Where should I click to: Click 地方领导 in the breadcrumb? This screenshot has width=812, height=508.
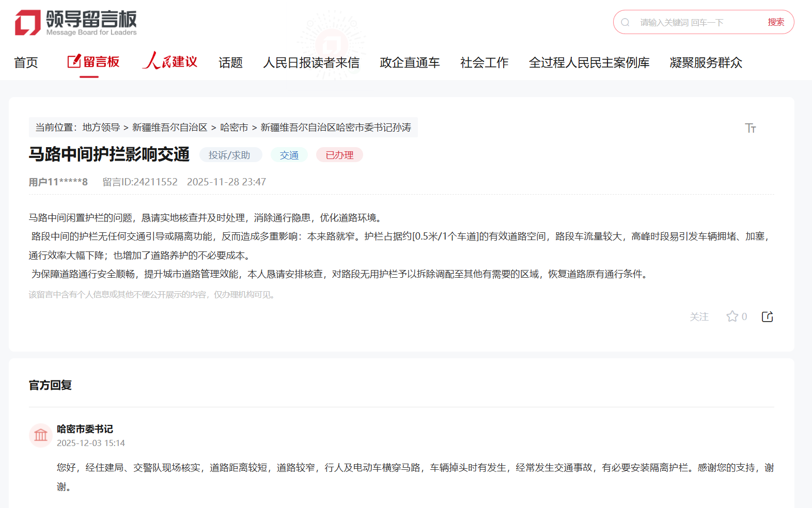click(101, 128)
